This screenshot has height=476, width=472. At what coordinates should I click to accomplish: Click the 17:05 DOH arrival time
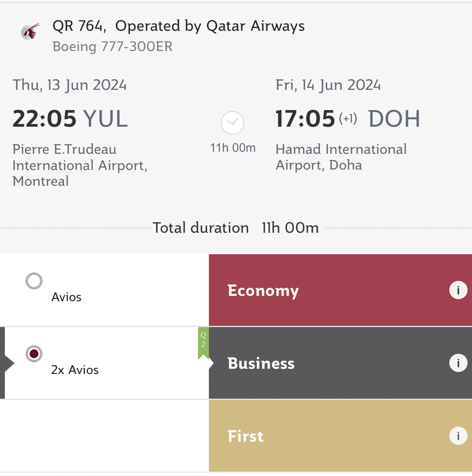[x=347, y=119]
